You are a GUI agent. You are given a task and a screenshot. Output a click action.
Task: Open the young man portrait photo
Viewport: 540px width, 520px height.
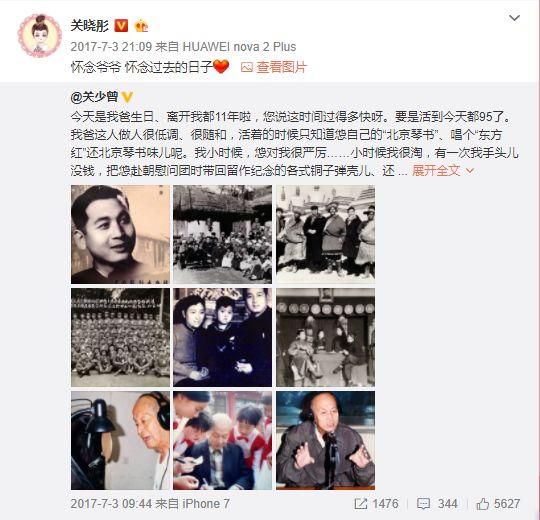point(121,235)
